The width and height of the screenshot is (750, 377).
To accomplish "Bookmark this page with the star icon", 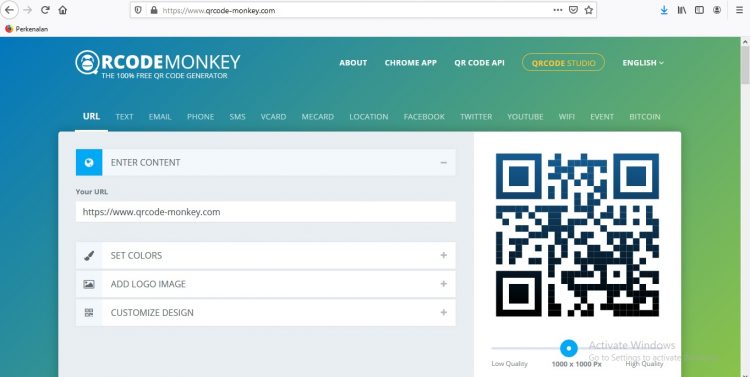I will pyautogui.click(x=589, y=10).
